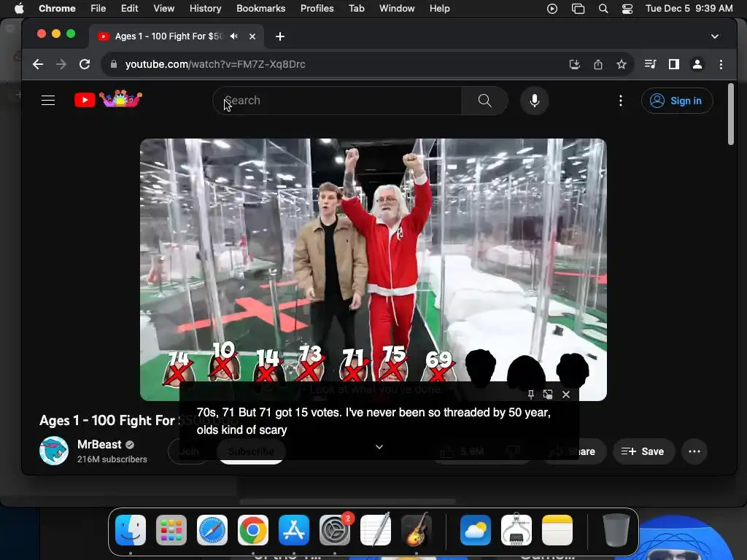Image resolution: width=747 pixels, height=560 pixels.
Task: Click the URL address bar
Action: pos(333,64)
